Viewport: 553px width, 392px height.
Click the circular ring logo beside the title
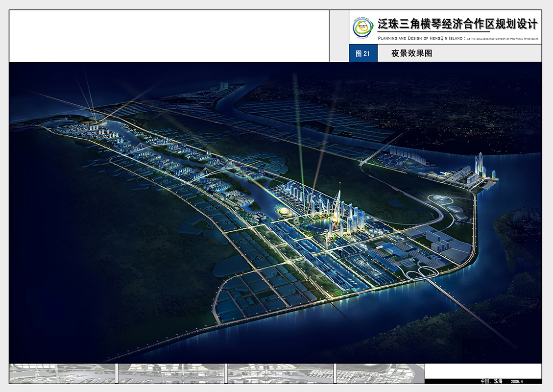[363, 27]
